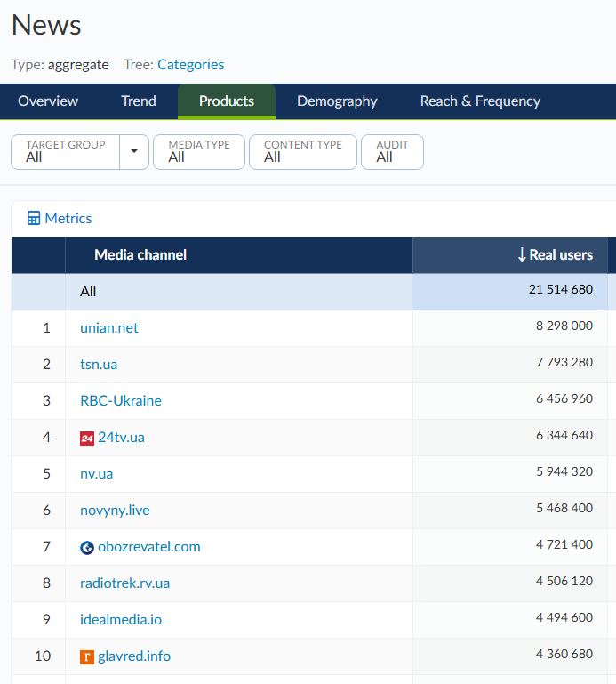
Task: Open the Demography tab
Action: 337,101
